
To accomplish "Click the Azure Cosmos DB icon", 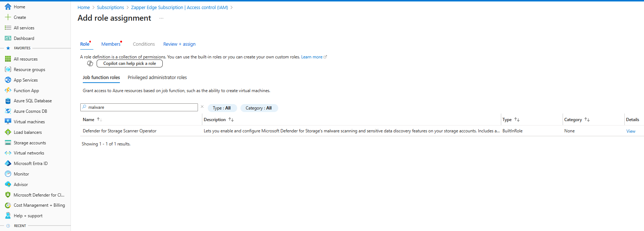I will point(8,111).
